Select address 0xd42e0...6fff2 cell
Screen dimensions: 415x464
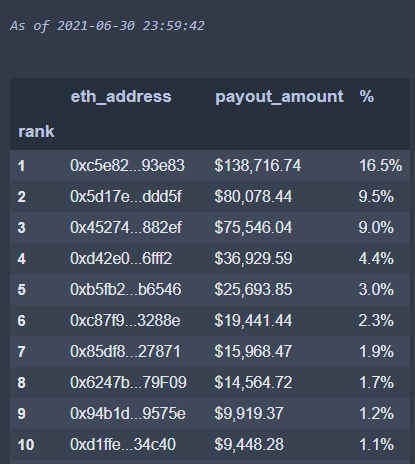pyautogui.click(x=121, y=259)
